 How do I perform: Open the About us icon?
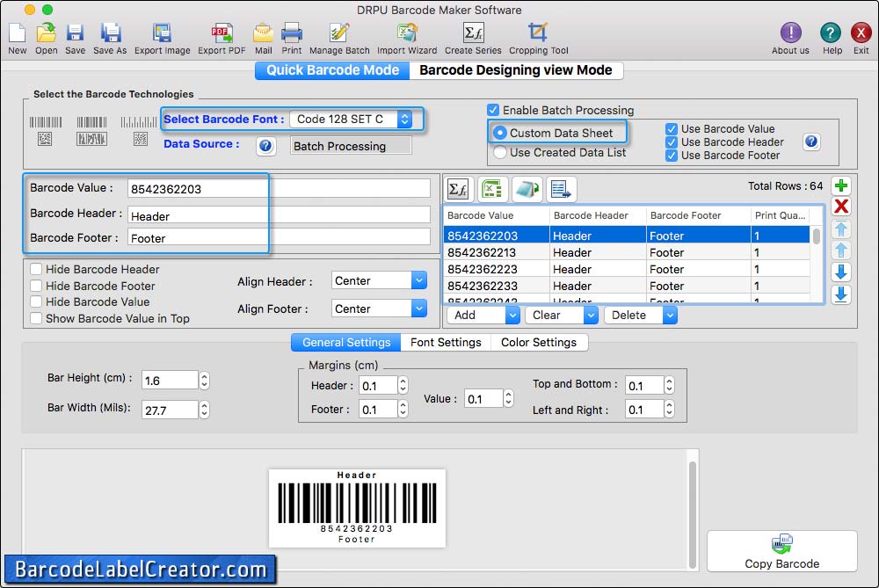coord(790,38)
